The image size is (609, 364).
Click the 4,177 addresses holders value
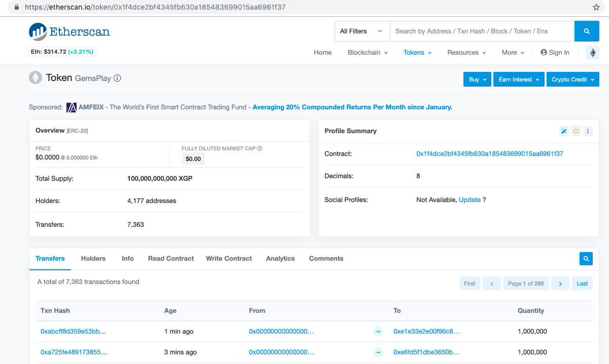tap(152, 201)
